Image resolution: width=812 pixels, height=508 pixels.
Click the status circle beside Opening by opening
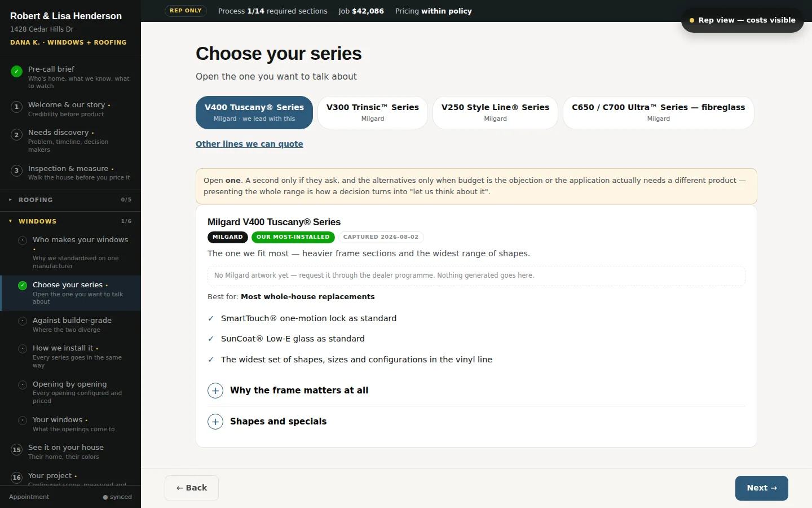pos(23,385)
